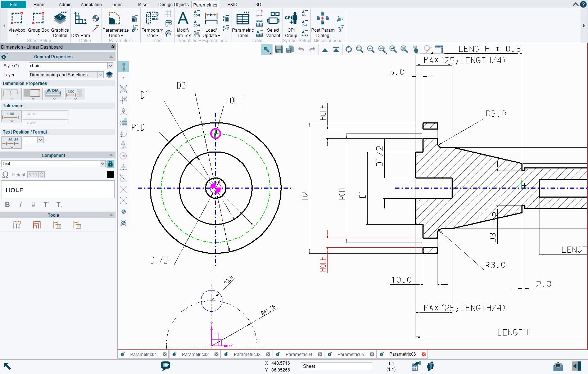Undo with the curved left arrow
Screen dimensions: 588x374
pyautogui.click(x=301, y=50)
